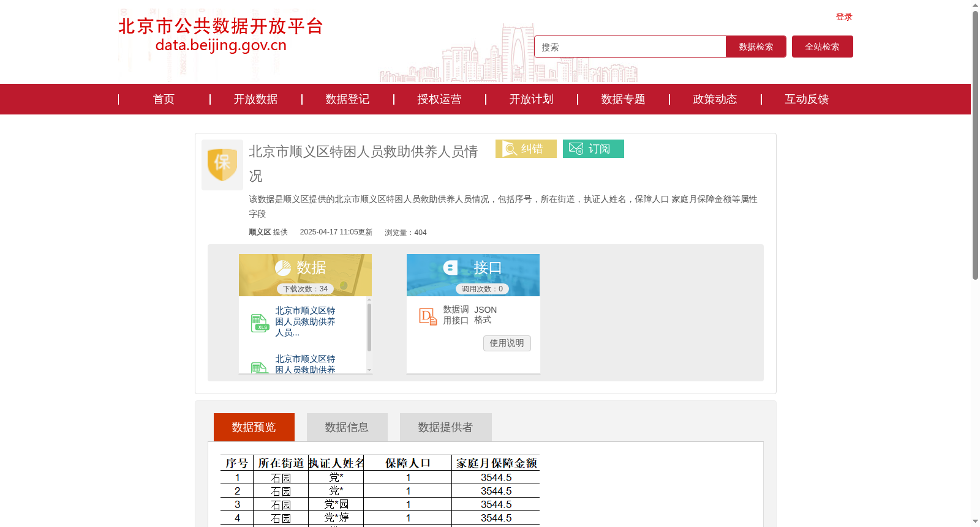Click the file list scroll-down arrow
The height and width of the screenshot is (527, 980).
click(x=369, y=370)
